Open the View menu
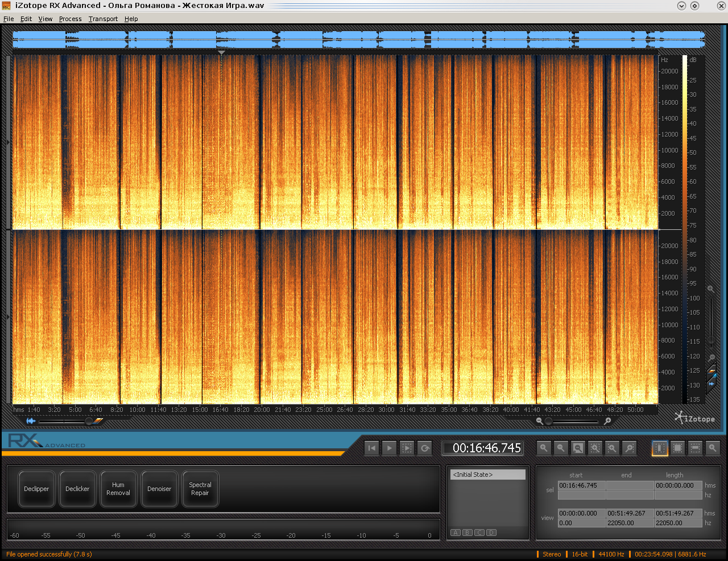 coord(45,19)
